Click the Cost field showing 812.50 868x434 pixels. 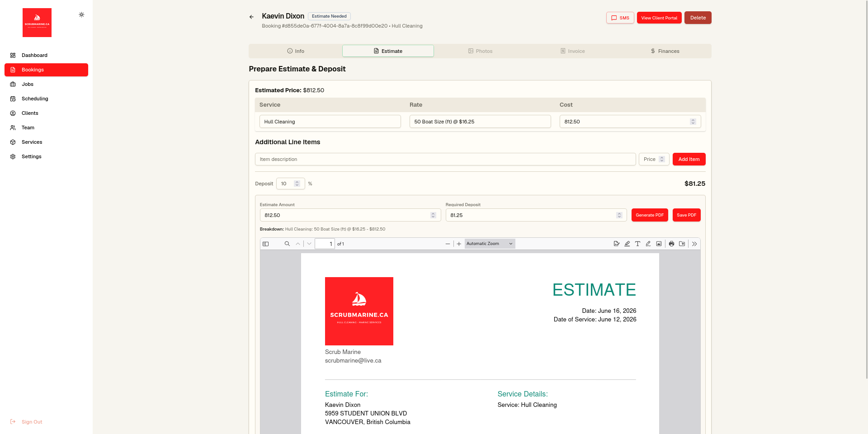click(630, 122)
